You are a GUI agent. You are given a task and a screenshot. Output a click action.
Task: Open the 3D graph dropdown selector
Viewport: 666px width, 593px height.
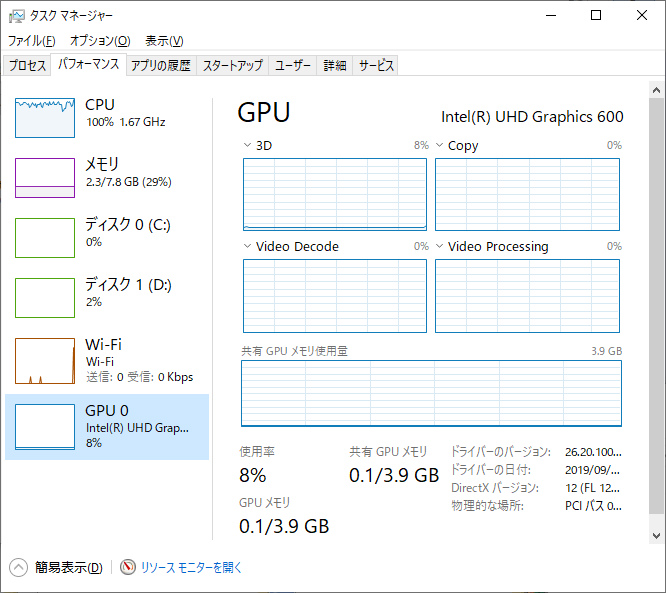(248, 145)
